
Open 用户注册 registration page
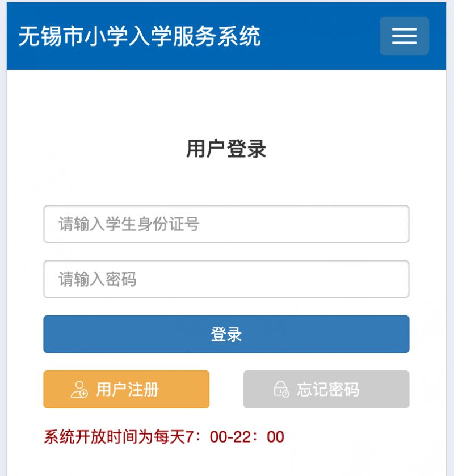[127, 389]
